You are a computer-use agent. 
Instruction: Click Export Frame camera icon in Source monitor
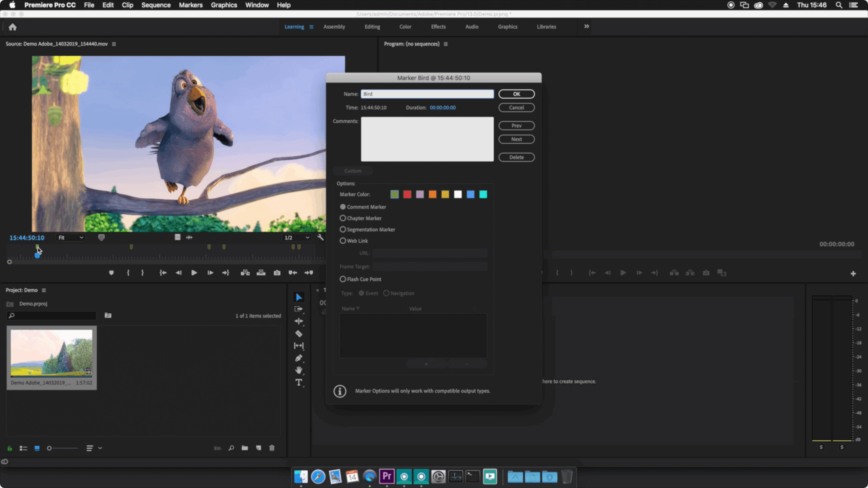[x=277, y=273]
